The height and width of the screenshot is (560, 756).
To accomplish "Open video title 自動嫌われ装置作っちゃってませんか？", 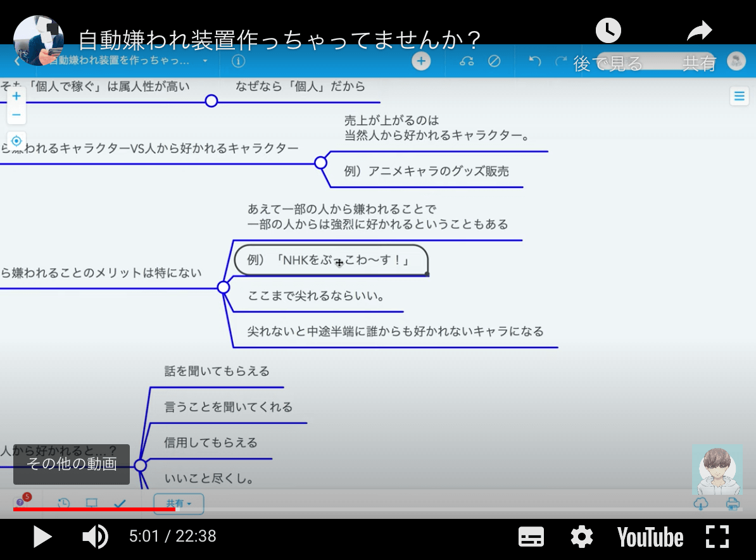I will (x=280, y=40).
